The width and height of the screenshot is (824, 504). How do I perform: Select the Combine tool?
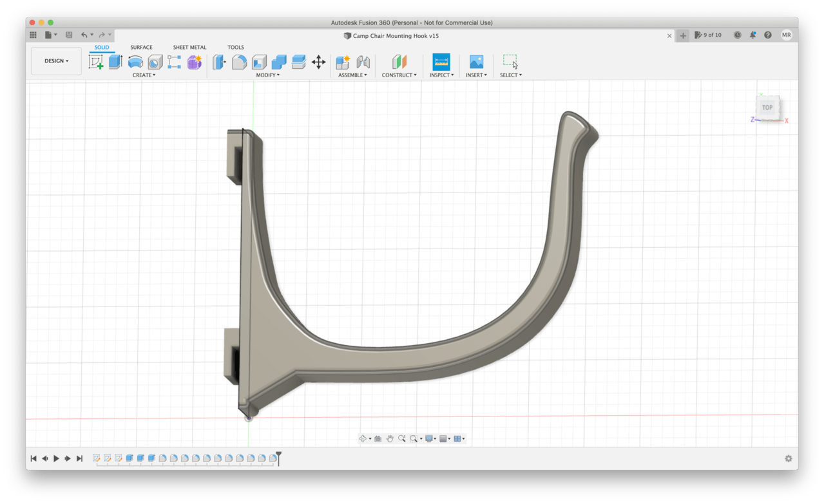279,62
